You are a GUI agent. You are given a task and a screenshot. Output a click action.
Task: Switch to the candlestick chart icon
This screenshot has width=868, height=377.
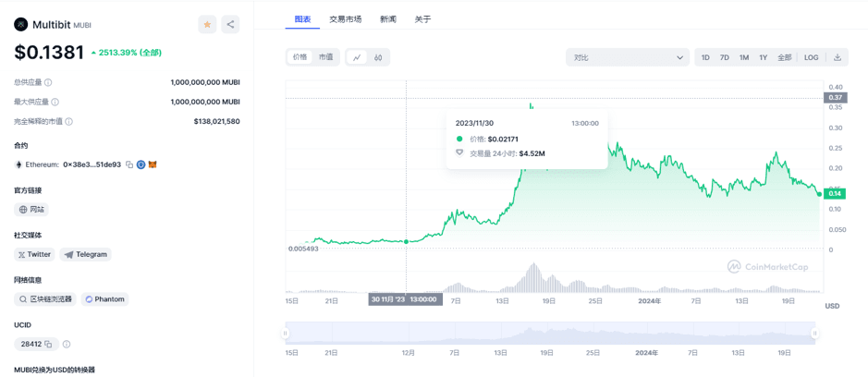[x=378, y=57]
